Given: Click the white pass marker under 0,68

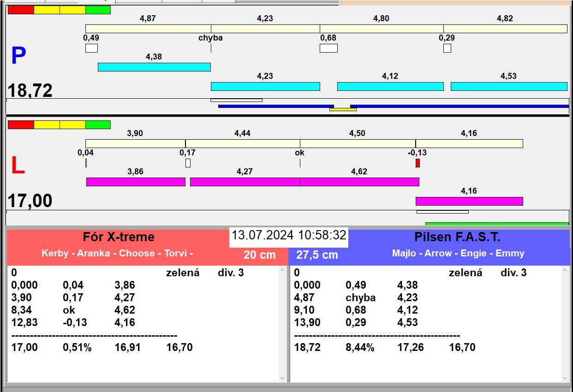Looking at the screenshot, I should click(x=328, y=48).
